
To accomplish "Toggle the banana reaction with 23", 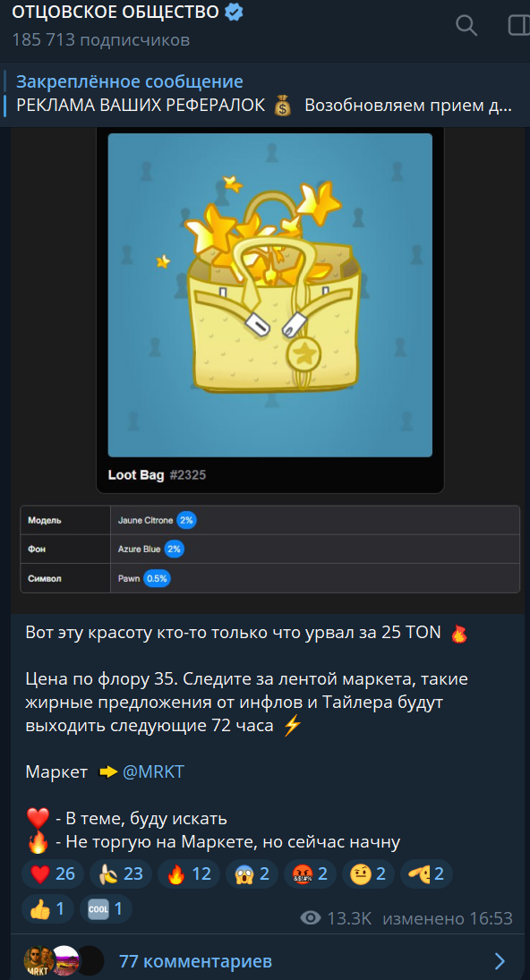I will 121,873.
